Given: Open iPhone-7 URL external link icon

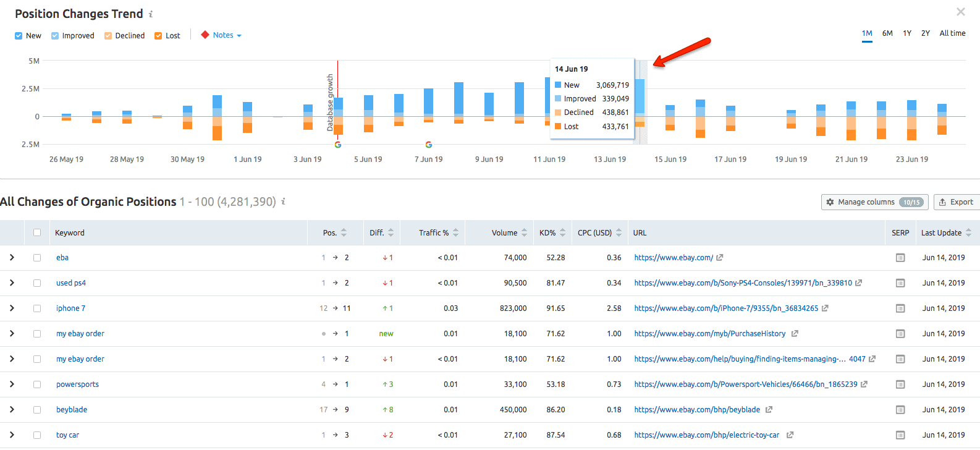Looking at the screenshot, I should 825,308.
